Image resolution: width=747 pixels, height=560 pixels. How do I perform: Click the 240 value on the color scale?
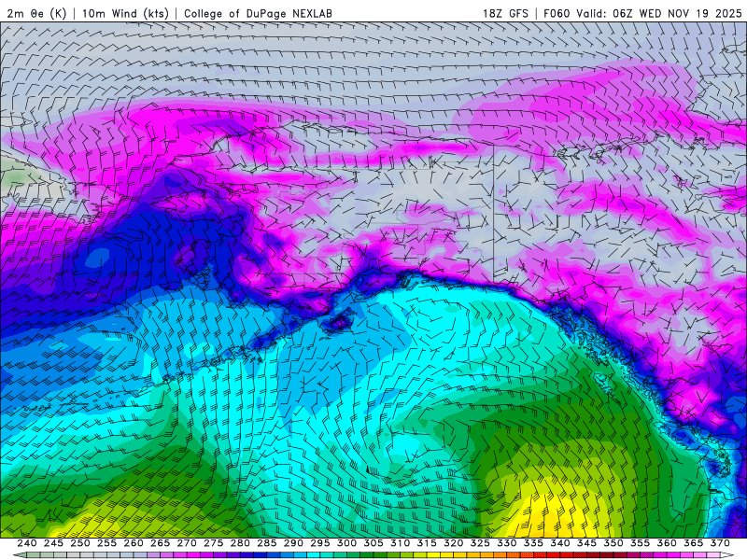27,543
